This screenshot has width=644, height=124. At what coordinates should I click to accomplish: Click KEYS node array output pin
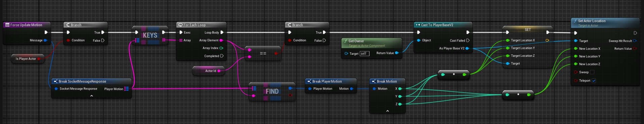[164, 40]
